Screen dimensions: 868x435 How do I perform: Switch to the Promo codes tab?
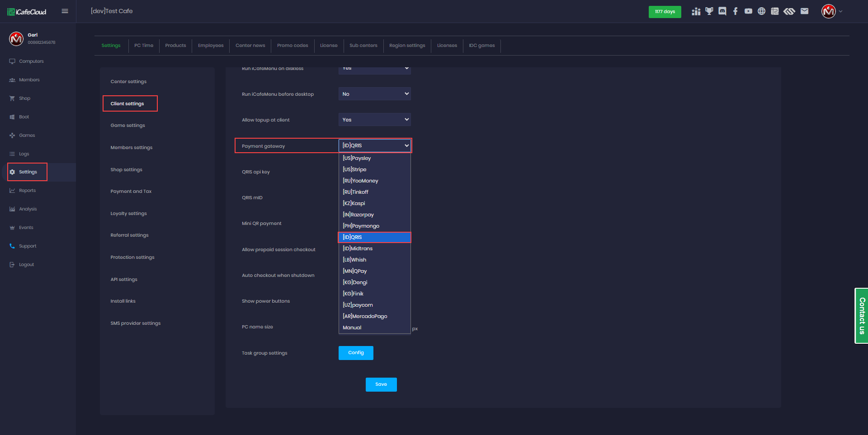292,46
